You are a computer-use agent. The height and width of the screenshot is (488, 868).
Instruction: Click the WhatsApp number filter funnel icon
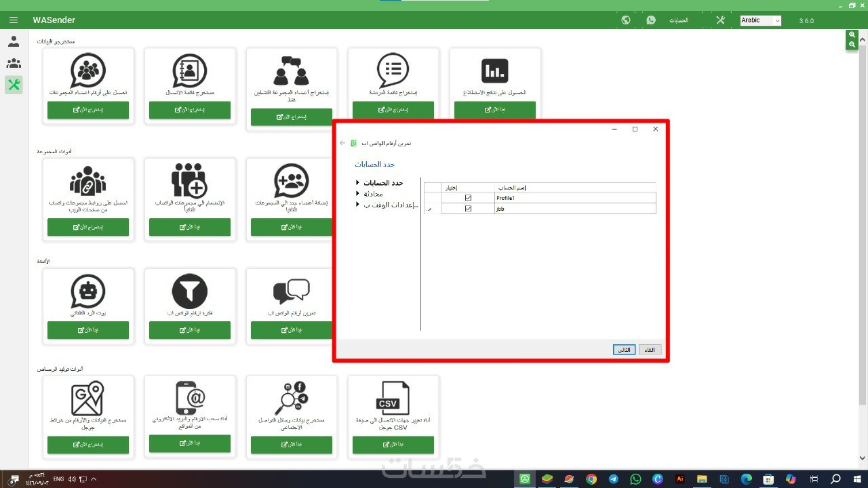pos(190,291)
